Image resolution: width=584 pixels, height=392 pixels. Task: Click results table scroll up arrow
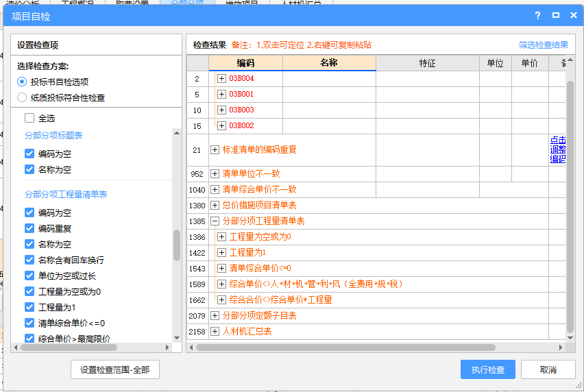tap(570, 60)
